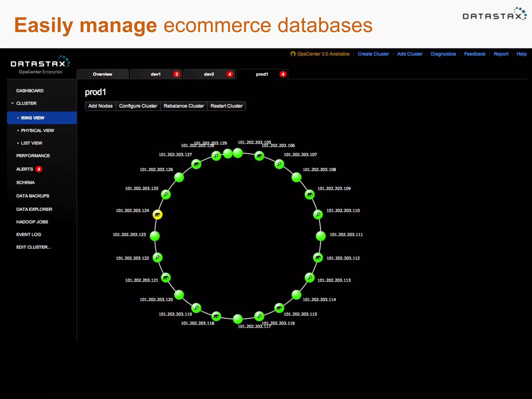Open the PERFORMANCE section

pyautogui.click(x=33, y=156)
